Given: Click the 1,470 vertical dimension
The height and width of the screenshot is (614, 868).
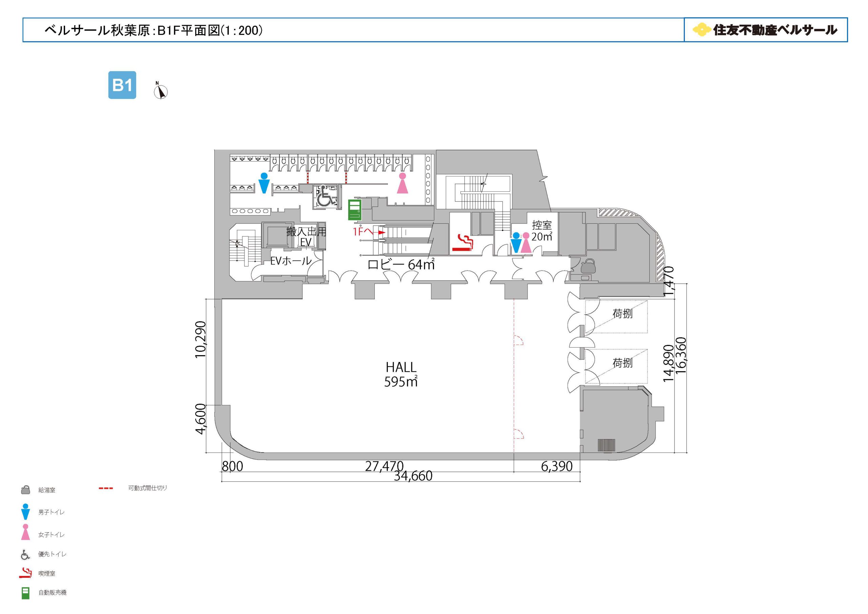Looking at the screenshot, I should 668,282.
